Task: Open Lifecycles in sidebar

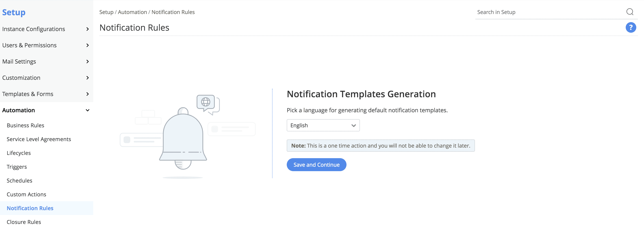Action: [x=19, y=153]
